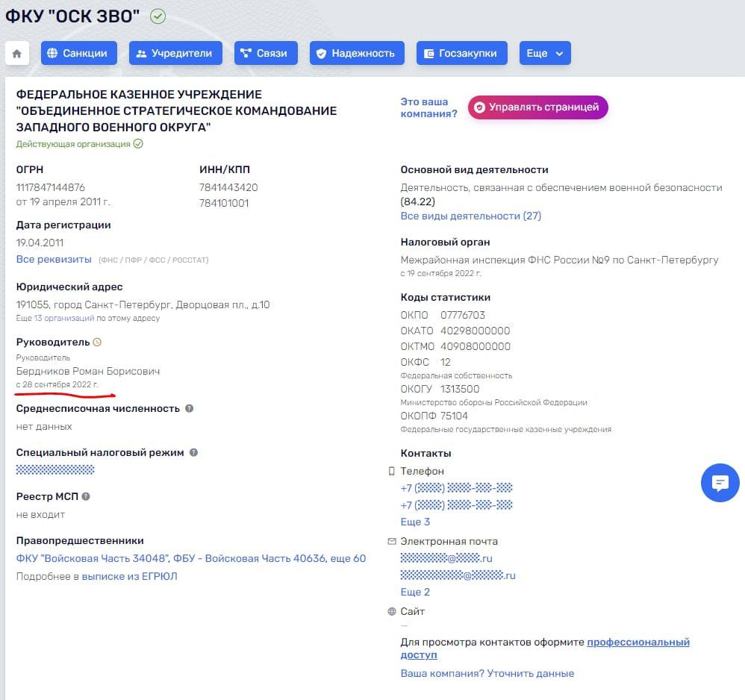This screenshot has height=700, width=745.
Task: Expand the Еще dropdown menu
Action: [545, 54]
